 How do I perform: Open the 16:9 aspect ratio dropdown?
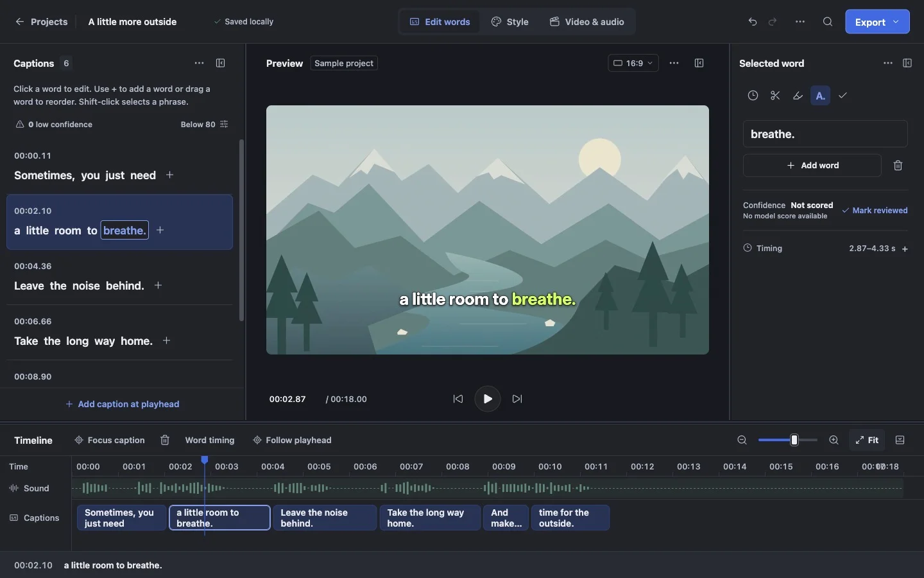tap(633, 63)
